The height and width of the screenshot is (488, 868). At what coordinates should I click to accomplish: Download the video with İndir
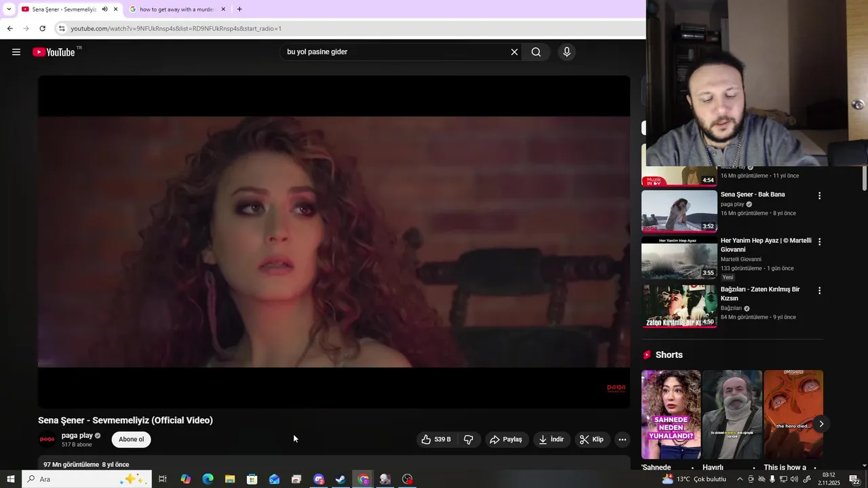coord(551,439)
